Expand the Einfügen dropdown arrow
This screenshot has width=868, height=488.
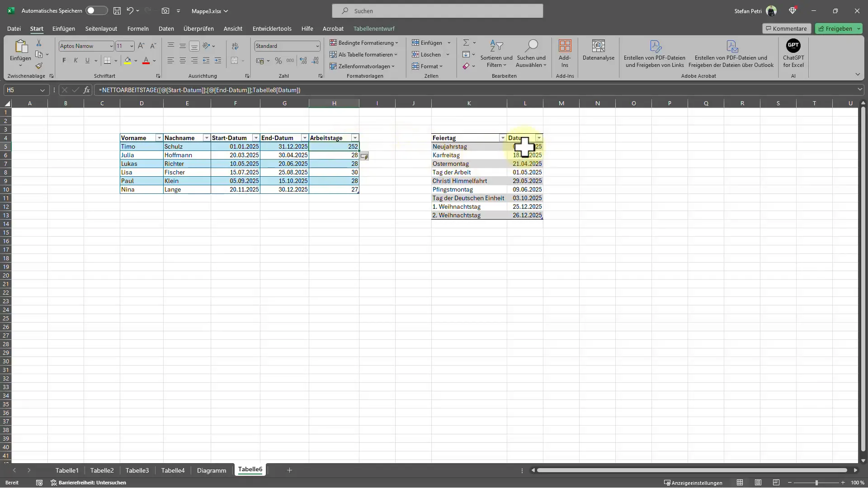[449, 42]
